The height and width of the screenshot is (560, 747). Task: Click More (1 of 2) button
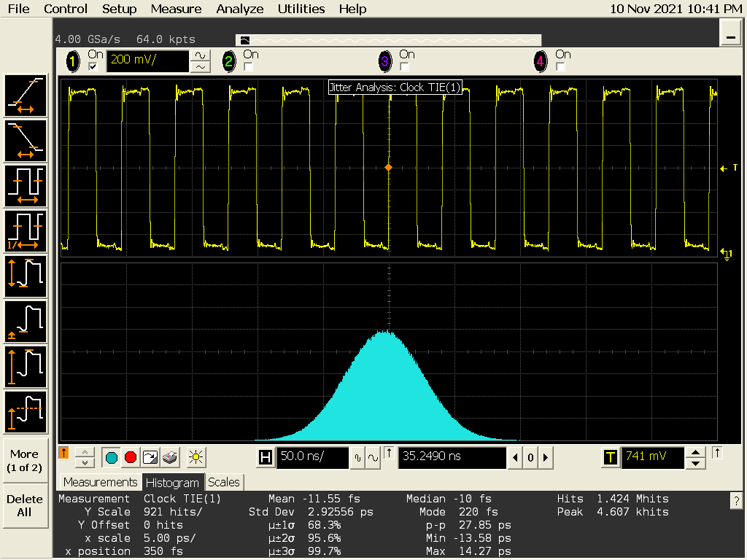[x=24, y=460]
